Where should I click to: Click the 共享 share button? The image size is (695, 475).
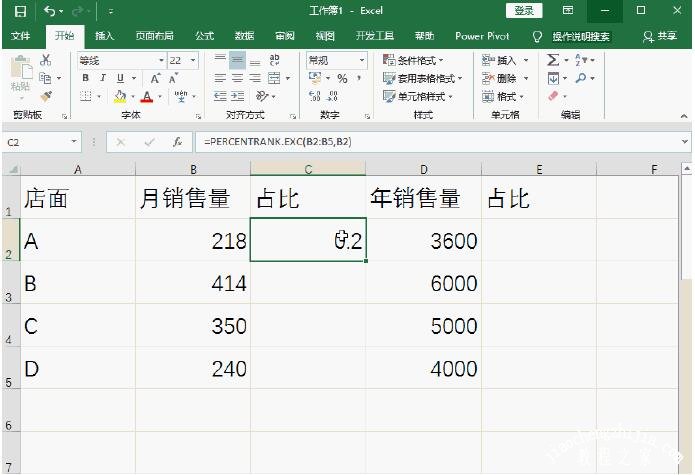(x=661, y=36)
